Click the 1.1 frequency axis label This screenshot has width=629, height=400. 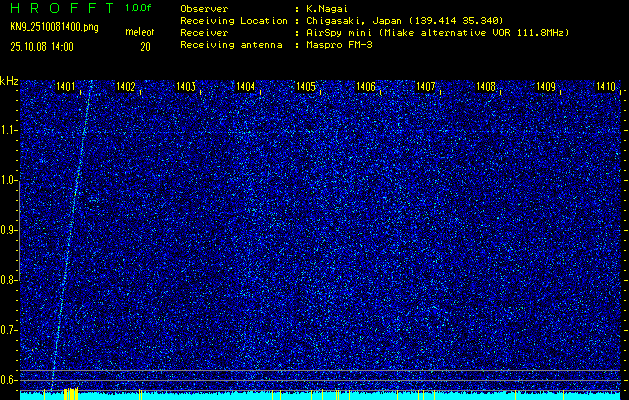pos(9,130)
